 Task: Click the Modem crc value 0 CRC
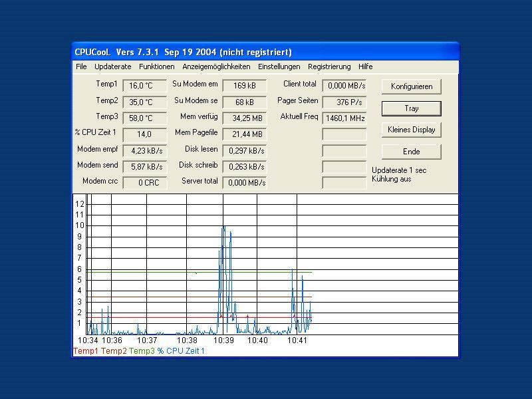[145, 182]
